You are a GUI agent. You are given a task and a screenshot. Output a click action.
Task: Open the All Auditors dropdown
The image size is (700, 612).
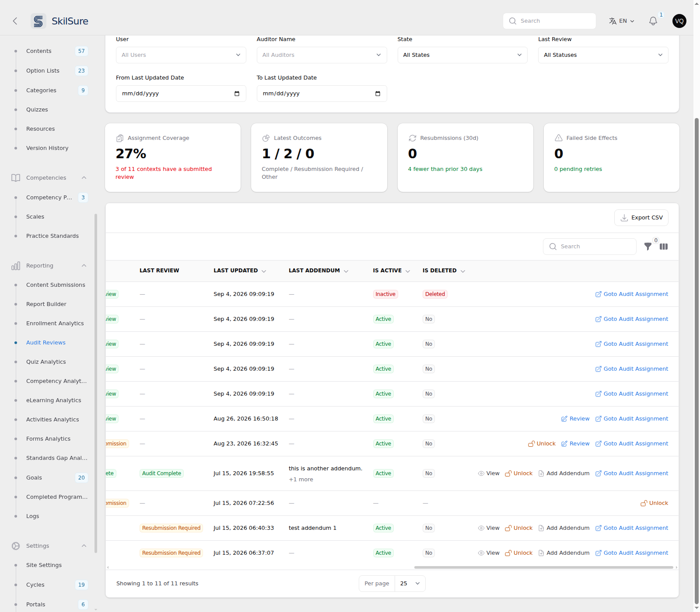(x=322, y=55)
